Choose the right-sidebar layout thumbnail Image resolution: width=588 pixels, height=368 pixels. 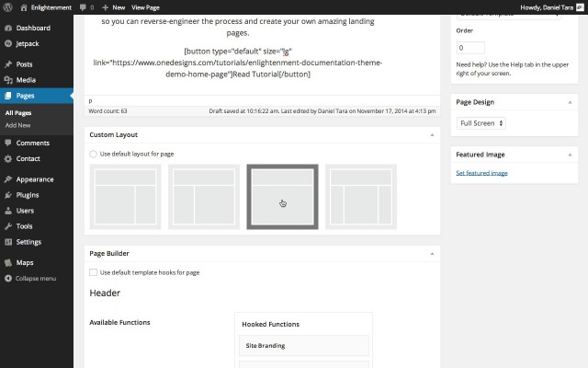tap(125, 197)
